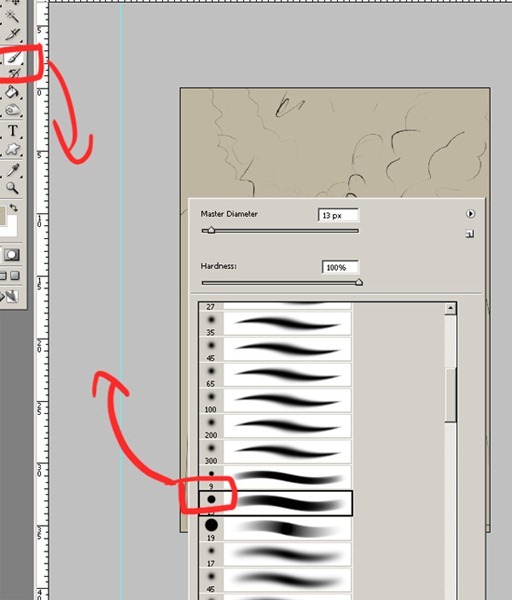512x600 pixels.
Task: Switch to full screen mode button
Action: [x=15, y=276]
